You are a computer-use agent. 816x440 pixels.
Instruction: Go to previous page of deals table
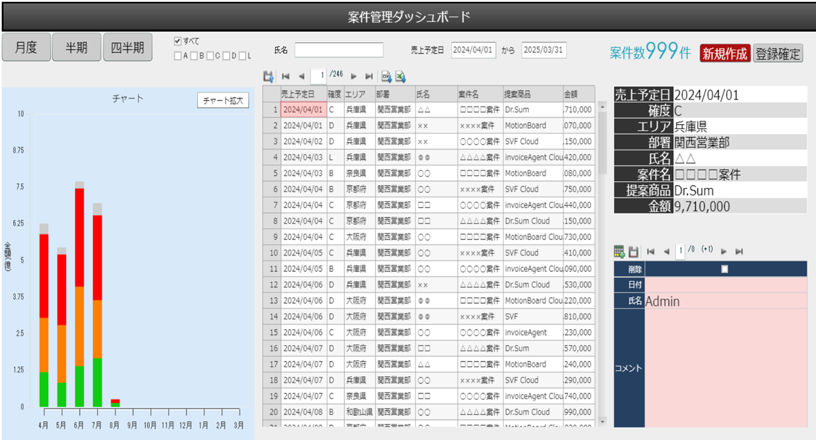point(300,76)
